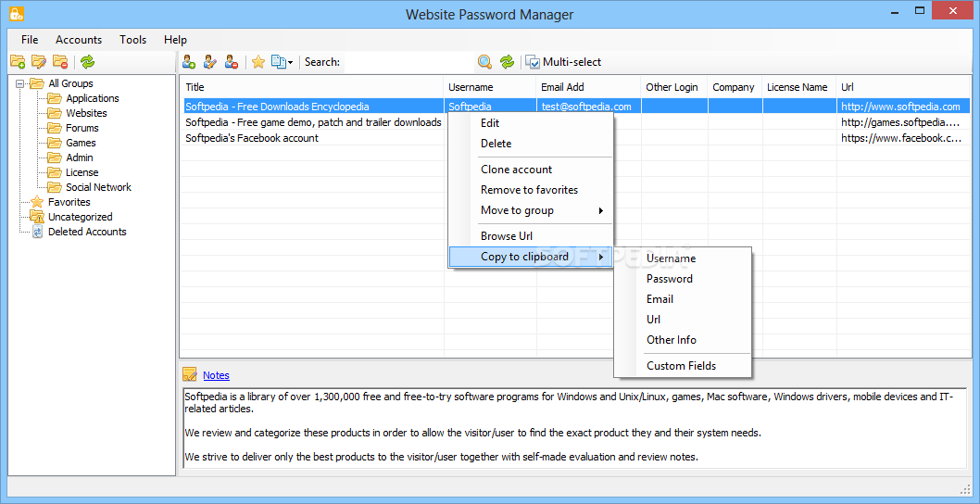Viewport: 980px width, 504px height.
Task: Open the Tools menu
Action: pyautogui.click(x=133, y=40)
